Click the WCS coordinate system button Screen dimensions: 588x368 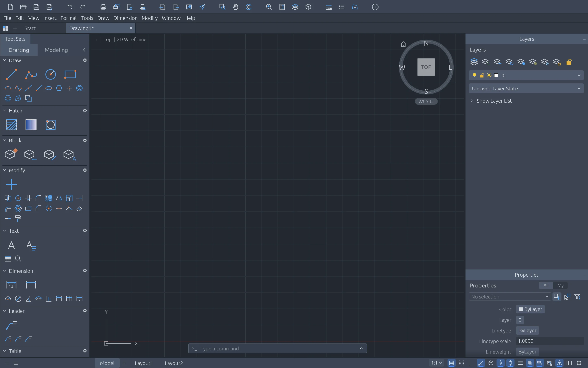(426, 101)
